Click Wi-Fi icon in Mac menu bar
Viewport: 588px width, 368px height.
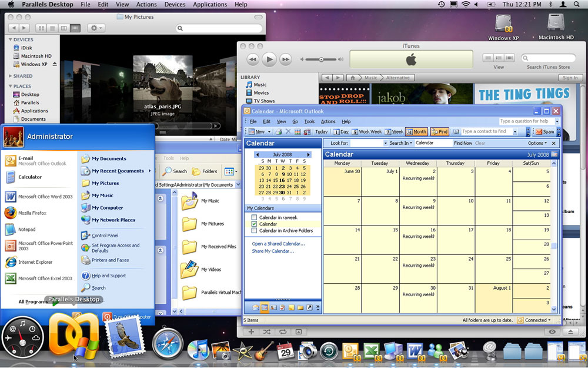tap(465, 4)
